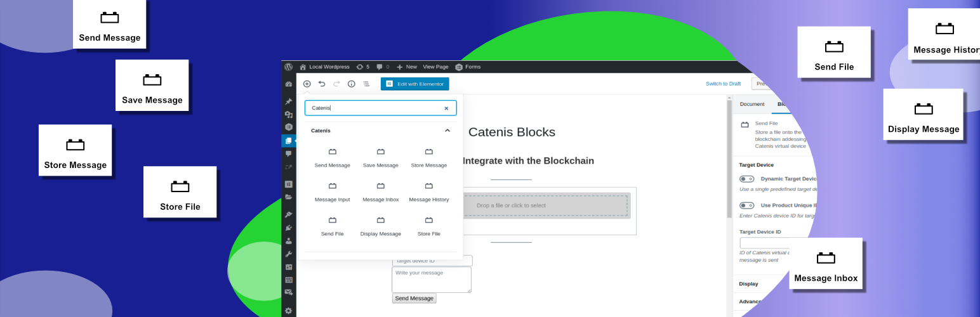Select the 'Catenis Blocks' page title

[x=512, y=132]
